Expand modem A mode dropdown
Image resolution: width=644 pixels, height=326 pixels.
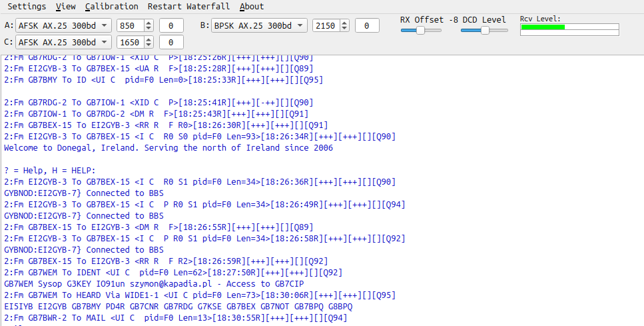pyautogui.click(x=63, y=25)
